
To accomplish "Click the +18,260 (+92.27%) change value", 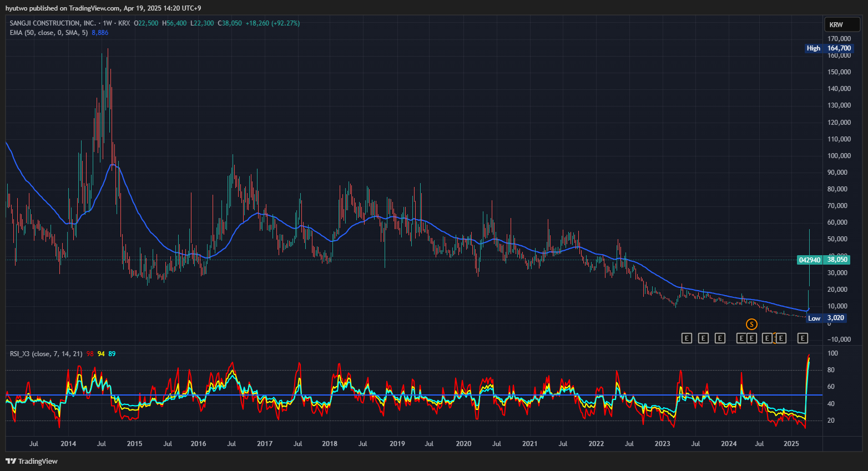I will click(x=272, y=23).
